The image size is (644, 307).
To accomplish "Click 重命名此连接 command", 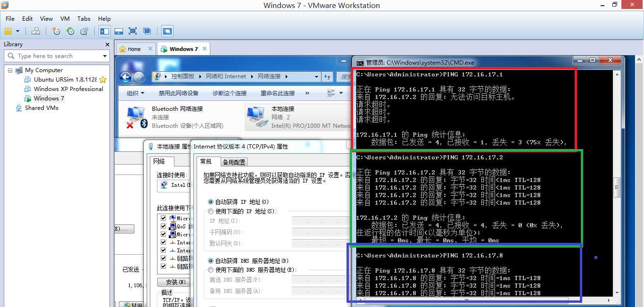I will 278,93.
